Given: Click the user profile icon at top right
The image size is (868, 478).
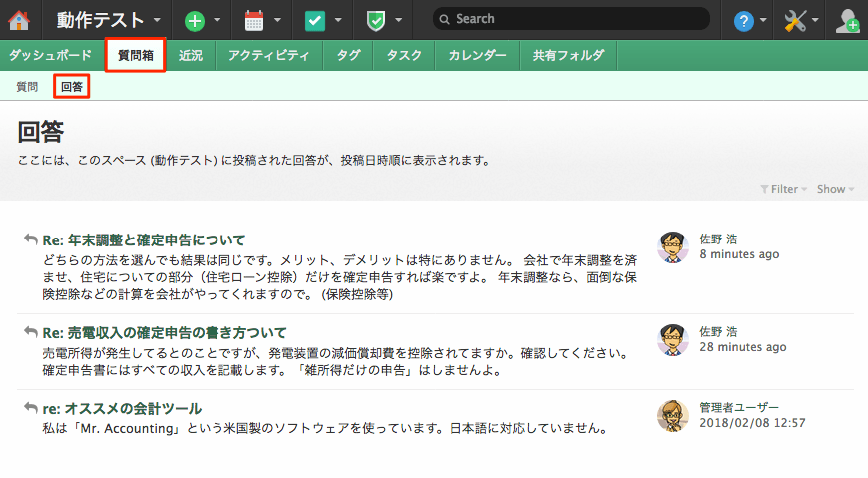Looking at the screenshot, I should click(848, 20).
